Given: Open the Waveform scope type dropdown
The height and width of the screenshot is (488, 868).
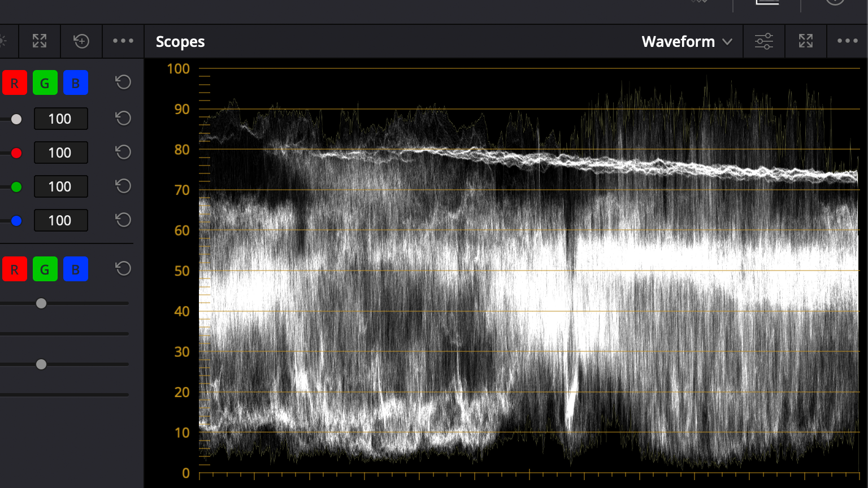Looking at the screenshot, I should click(687, 42).
